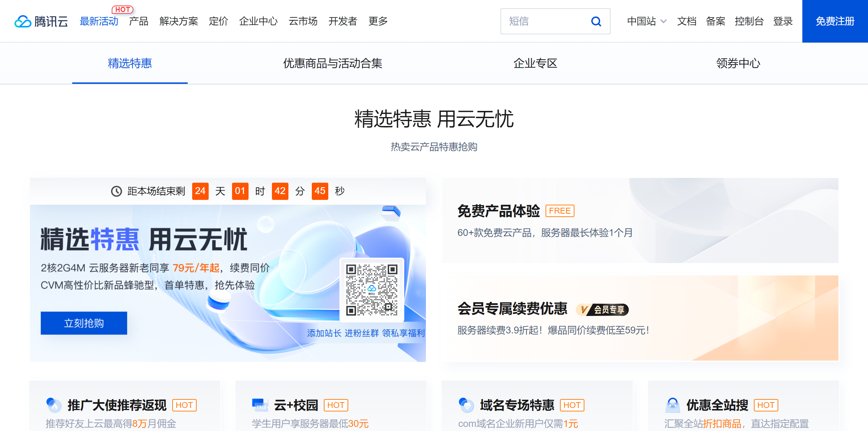Click the 立刻抢购 button

(84, 323)
